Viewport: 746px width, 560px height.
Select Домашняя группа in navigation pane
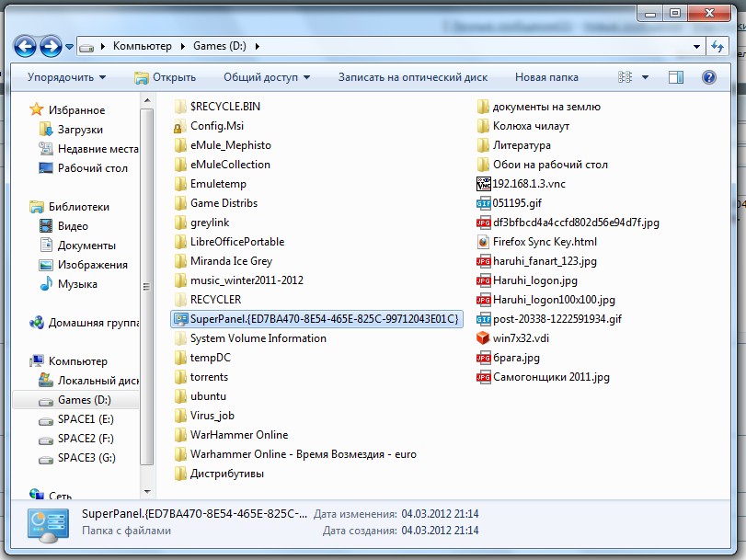point(84,323)
